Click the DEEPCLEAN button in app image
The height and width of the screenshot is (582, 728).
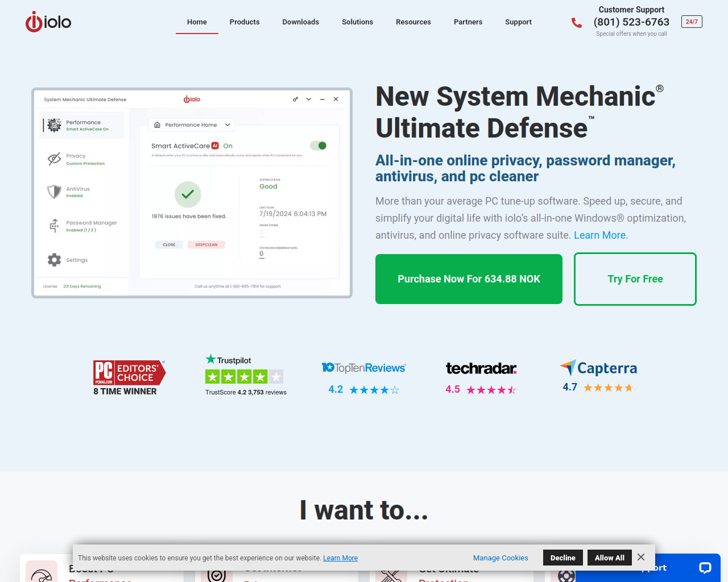coord(206,244)
